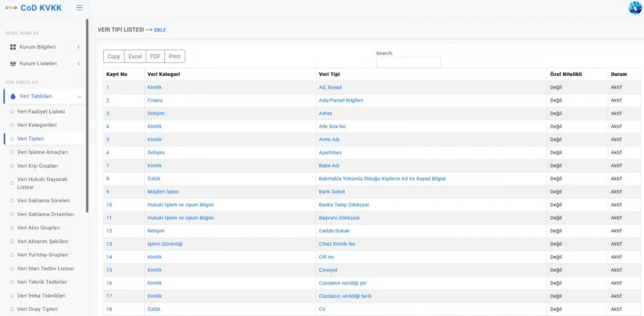Open the Adres data type link
Viewport: 644px width, 316px height.
(326, 113)
